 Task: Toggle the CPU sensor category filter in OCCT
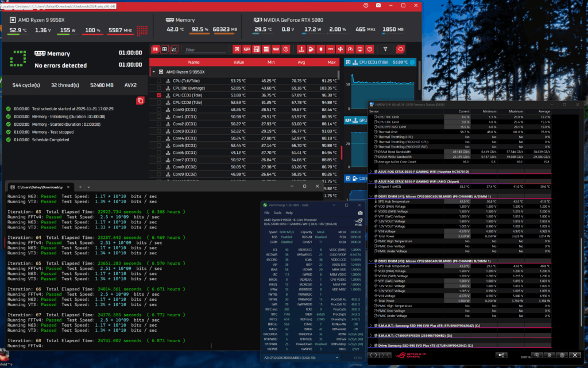click(x=237, y=49)
